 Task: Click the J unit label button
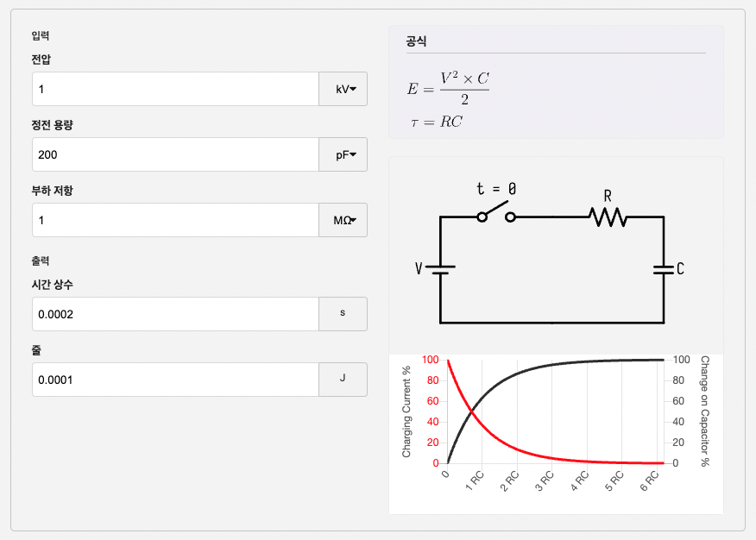(343, 380)
